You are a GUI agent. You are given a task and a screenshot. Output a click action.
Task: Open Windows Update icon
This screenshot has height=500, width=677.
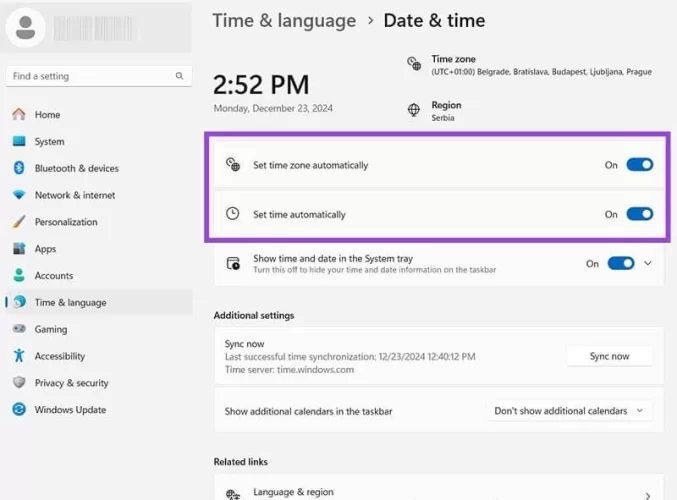tap(19, 410)
